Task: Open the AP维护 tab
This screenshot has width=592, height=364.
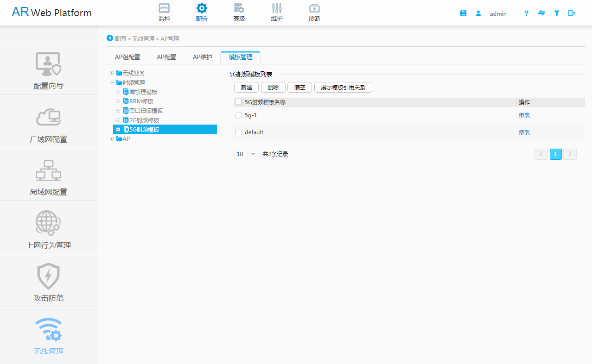Action: point(202,56)
